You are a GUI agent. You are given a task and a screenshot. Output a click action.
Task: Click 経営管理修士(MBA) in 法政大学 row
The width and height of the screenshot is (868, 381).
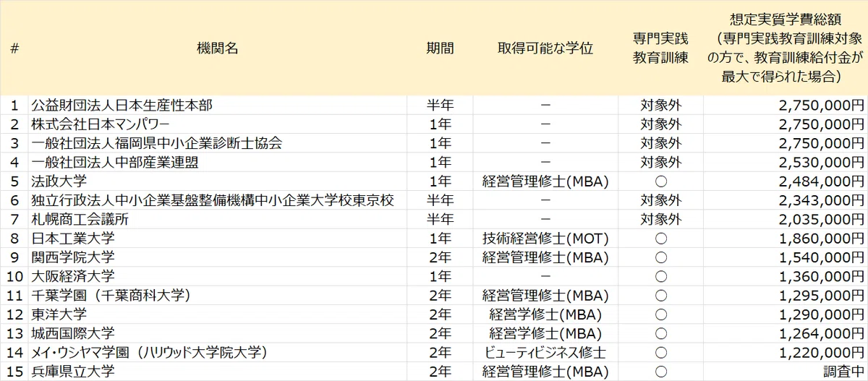545,181
